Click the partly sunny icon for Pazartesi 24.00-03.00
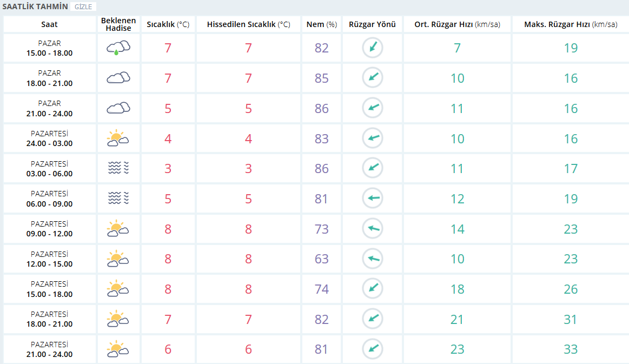629x364 pixels. [118, 138]
